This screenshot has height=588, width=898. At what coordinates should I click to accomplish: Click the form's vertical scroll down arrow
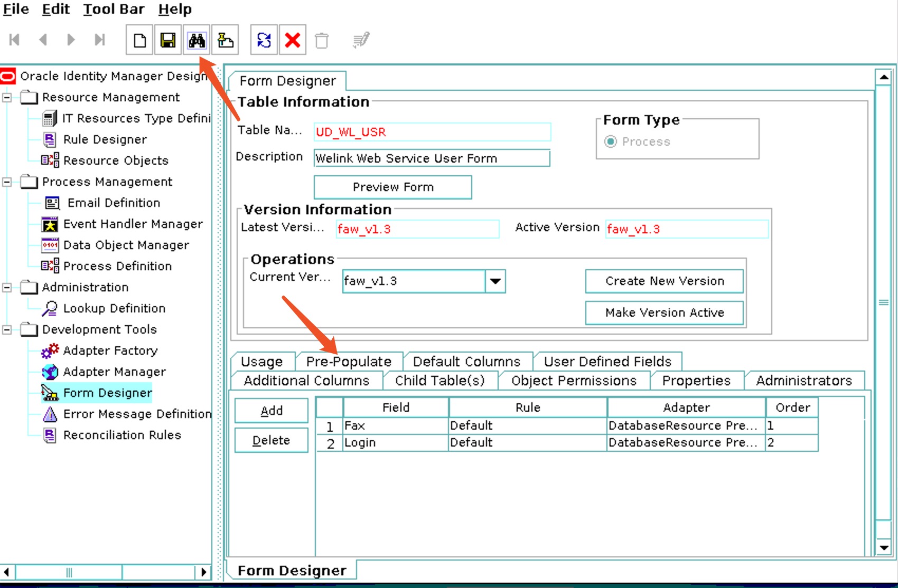tap(884, 547)
